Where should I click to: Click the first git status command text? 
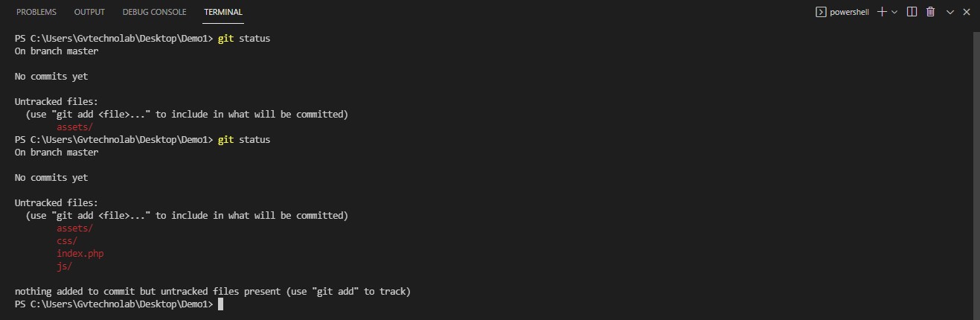click(x=244, y=38)
